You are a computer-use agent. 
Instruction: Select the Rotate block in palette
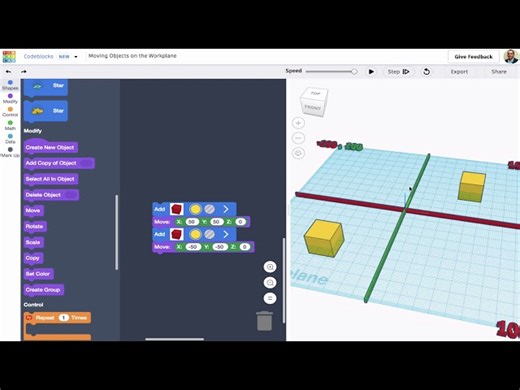tap(35, 226)
